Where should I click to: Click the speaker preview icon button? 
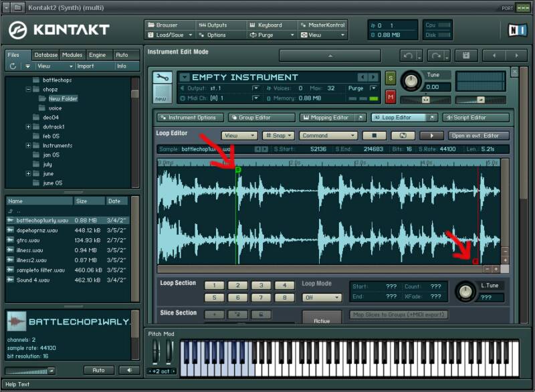pyautogui.click(x=129, y=370)
